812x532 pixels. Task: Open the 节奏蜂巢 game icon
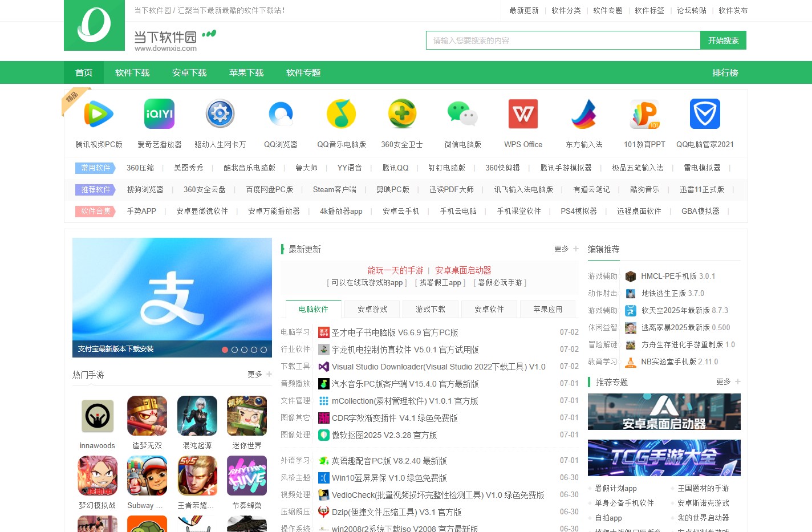(x=247, y=476)
